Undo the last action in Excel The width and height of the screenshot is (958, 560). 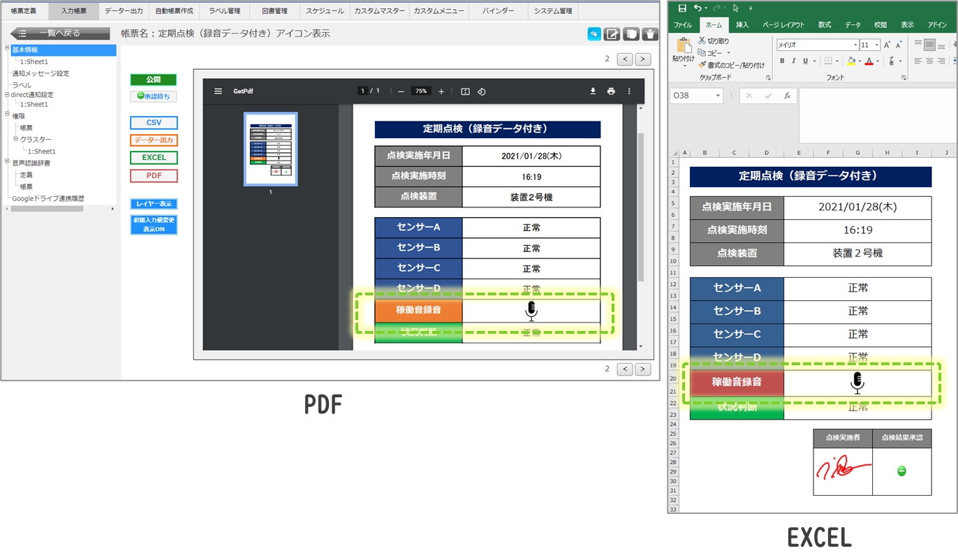pos(698,8)
